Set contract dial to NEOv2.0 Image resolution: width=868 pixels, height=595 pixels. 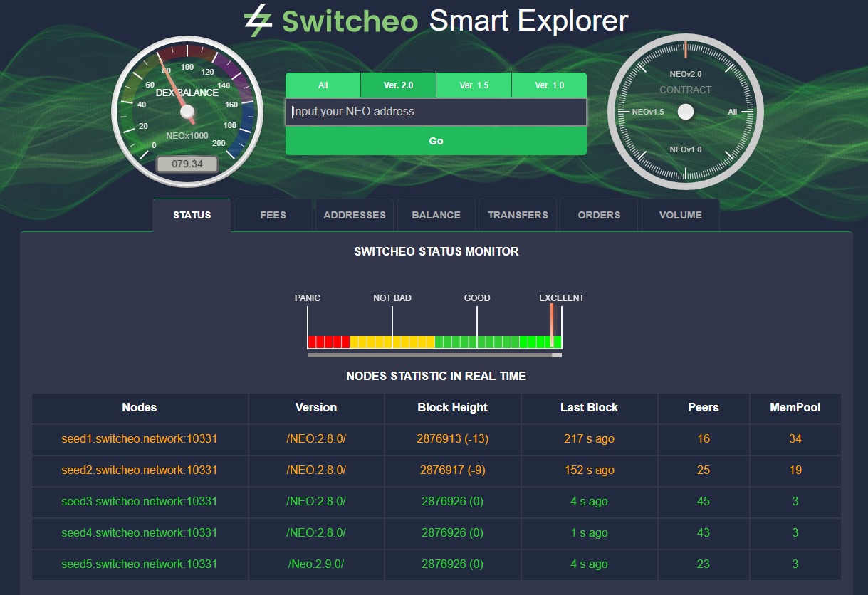pyautogui.click(x=686, y=74)
